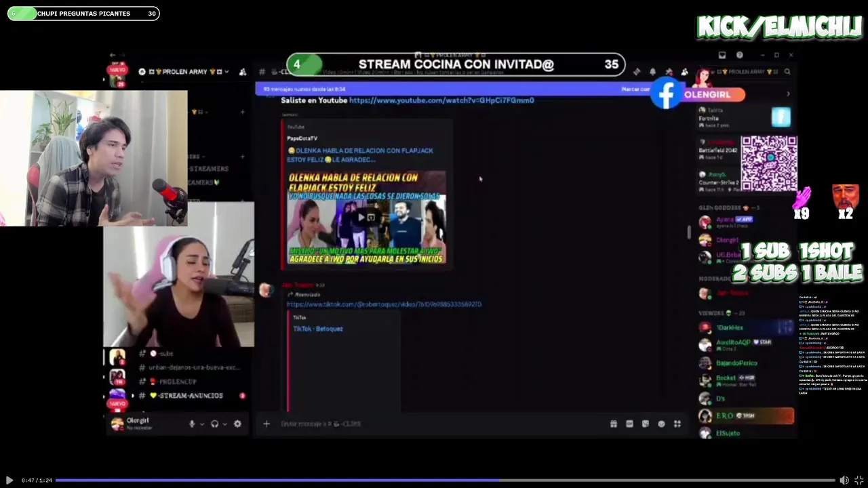
Task: Open member ElSujeto's profile
Action: (x=745, y=433)
